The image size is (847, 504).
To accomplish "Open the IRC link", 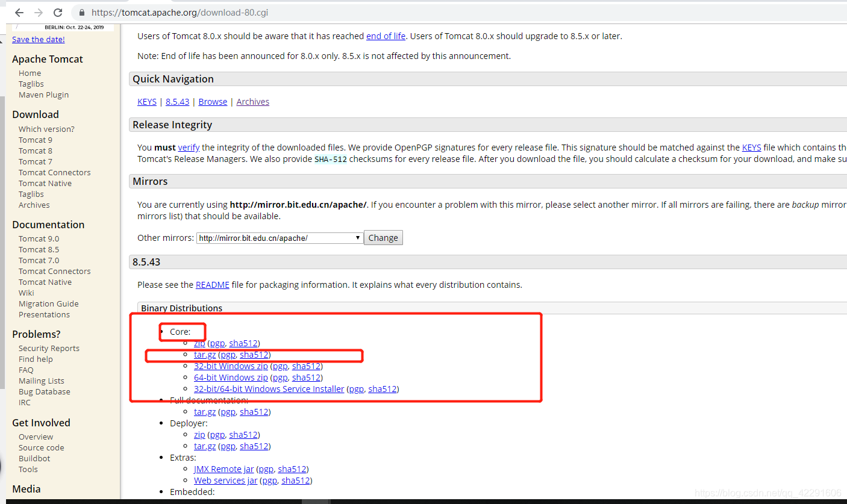I will click(x=25, y=402).
